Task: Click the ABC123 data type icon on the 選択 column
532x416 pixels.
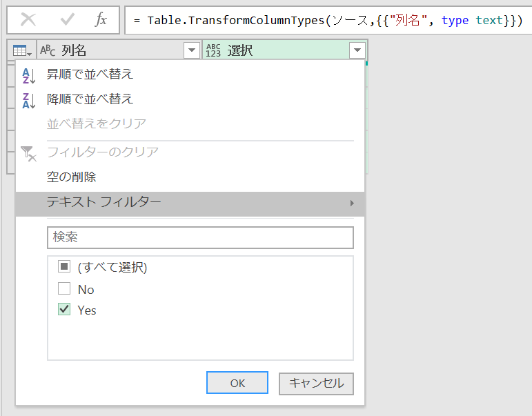Action: click(213, 50)
